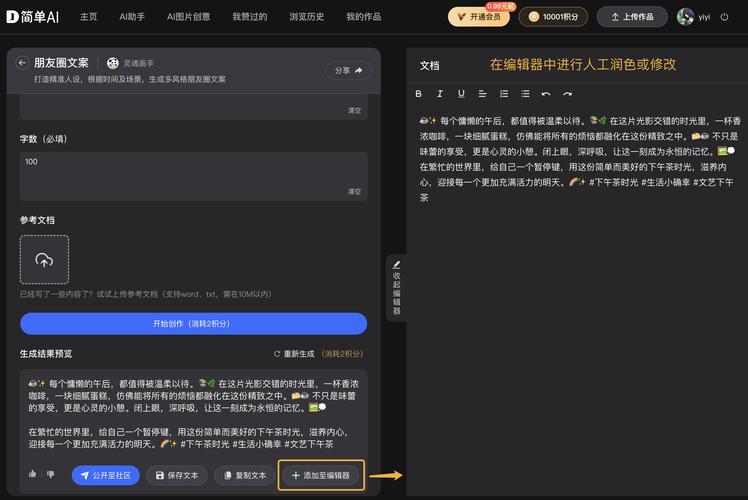Screen dimensions: 748x500
Task: Clear the top input field with 清空
Action: (x=354, y=110)
